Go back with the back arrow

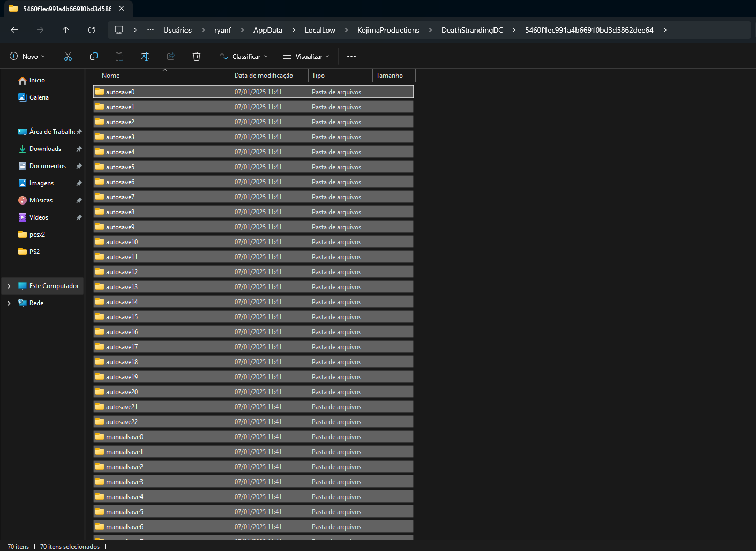point(14,30)
